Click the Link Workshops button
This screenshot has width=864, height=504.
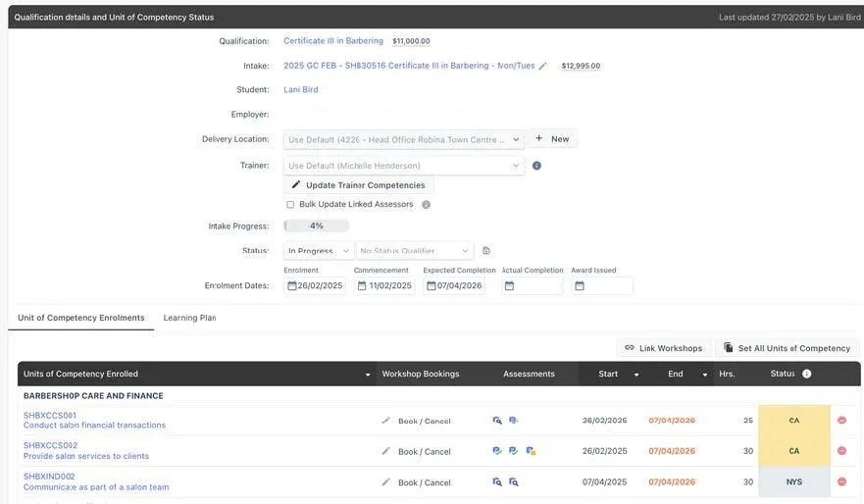[x=664, y=348]
